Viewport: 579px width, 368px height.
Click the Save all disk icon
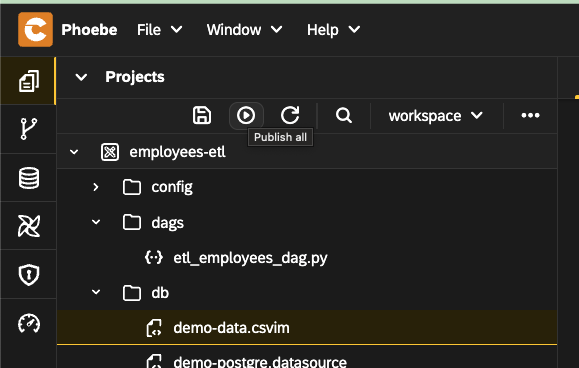202,115
